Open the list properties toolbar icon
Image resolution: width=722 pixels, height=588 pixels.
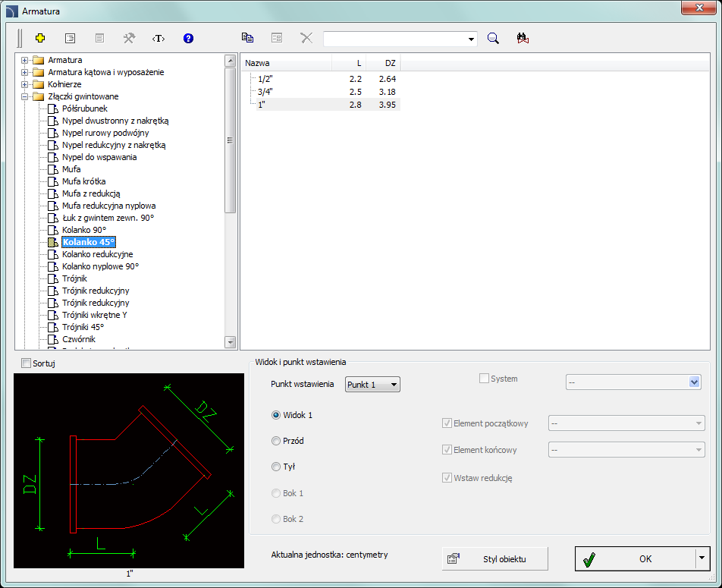pos(70,38)
